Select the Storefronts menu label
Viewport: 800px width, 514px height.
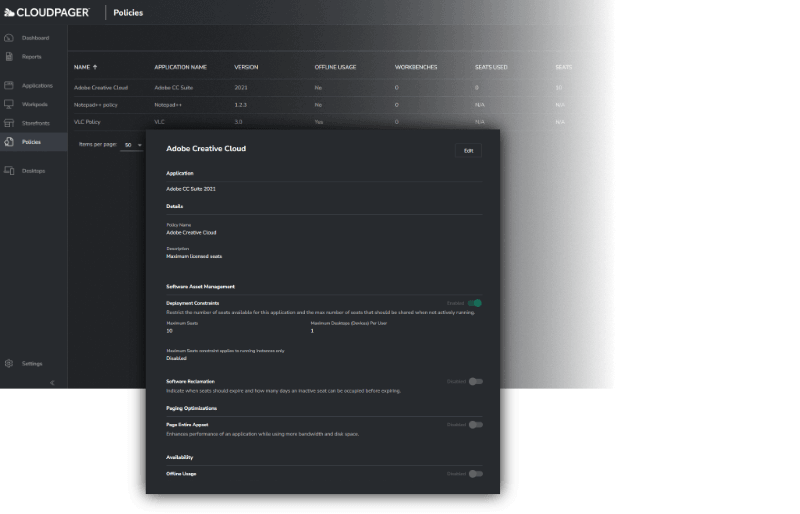35,123
